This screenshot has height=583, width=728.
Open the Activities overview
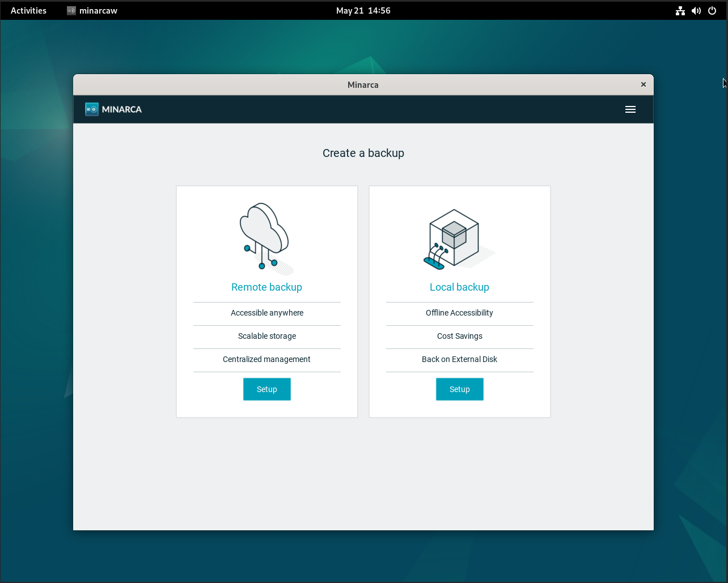point(28,10)
